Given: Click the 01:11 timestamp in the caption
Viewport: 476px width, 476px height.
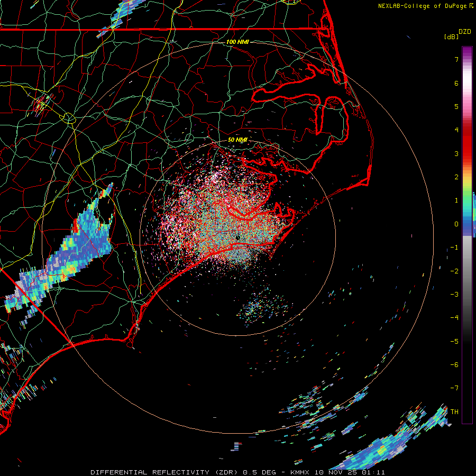Looking at the screenshot, I should (373, 472).
